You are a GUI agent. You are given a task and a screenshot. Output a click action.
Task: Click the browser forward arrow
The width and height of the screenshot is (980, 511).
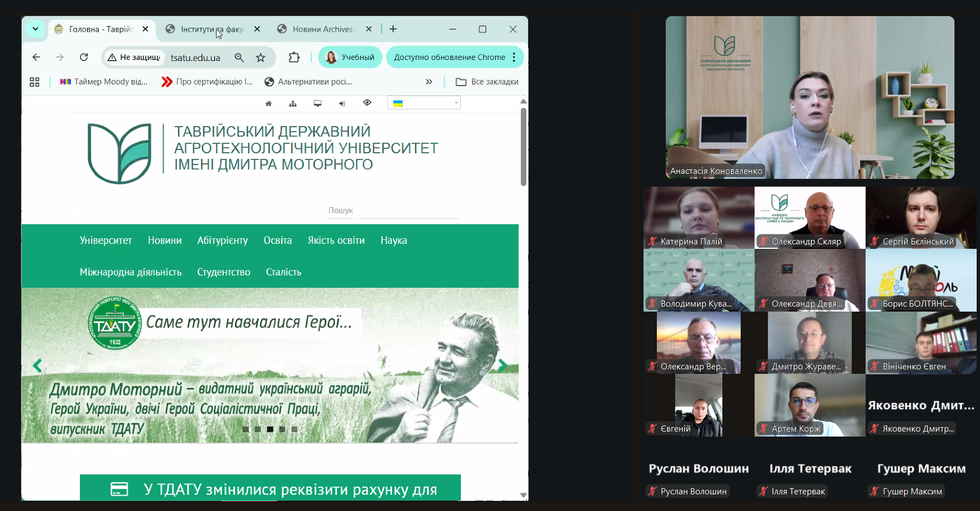point(60,57)
